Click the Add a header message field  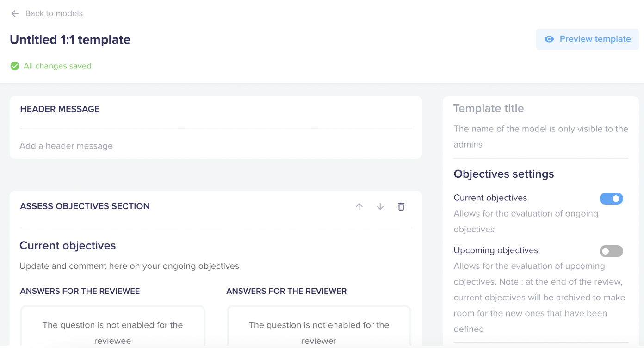[216, 146]
